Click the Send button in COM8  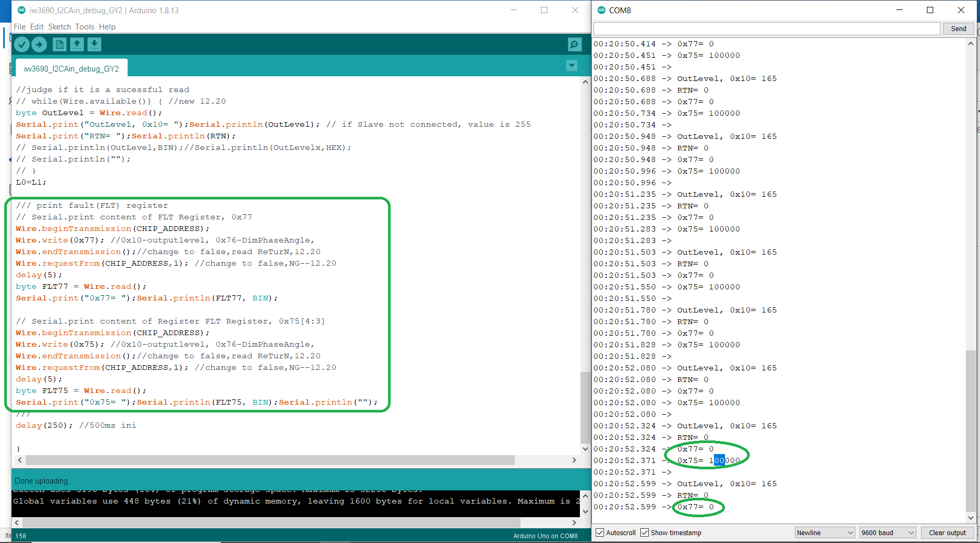(958, 29)
